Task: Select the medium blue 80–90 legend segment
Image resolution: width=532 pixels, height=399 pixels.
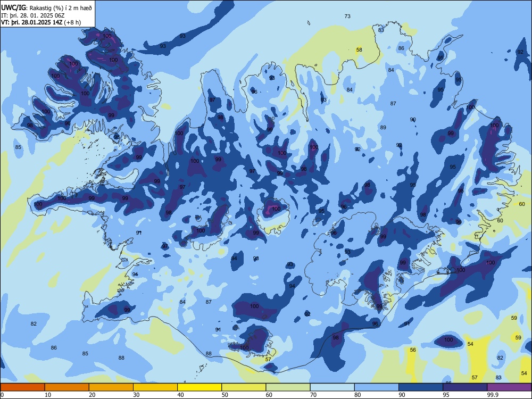Action: (377, 387)
